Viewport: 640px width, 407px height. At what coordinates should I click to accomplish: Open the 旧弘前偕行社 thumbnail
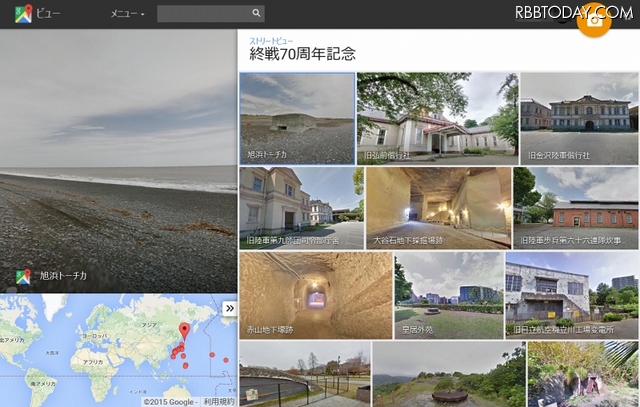point(438,119)
